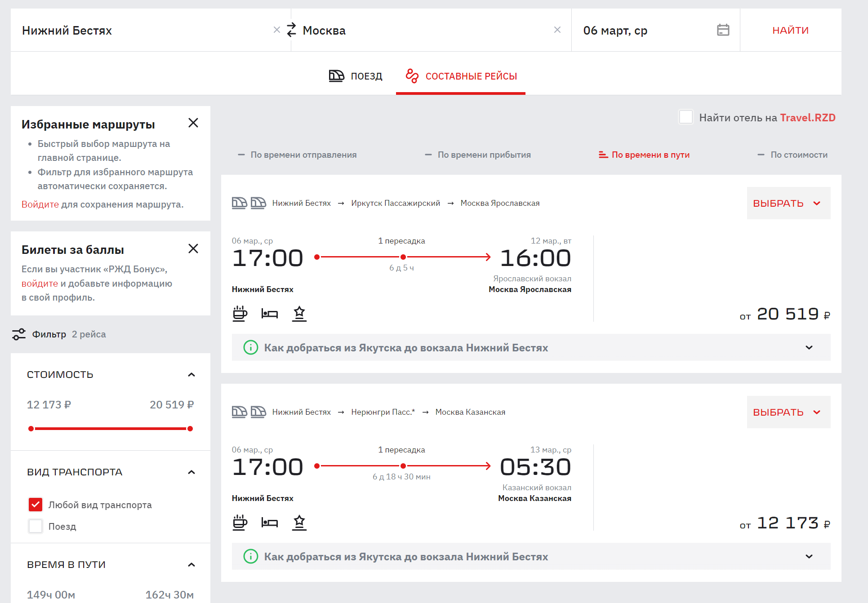Collapse the ВРЕМЯ В ПУТИ filter section
This screenshot has height=603, width=868.
(x=191, y=565)
